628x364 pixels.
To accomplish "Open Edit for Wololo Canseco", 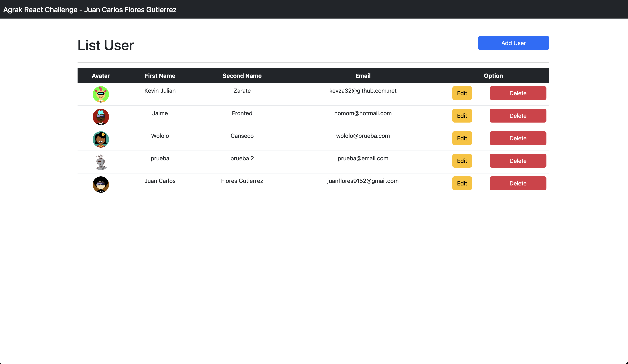I will (462, 138).
